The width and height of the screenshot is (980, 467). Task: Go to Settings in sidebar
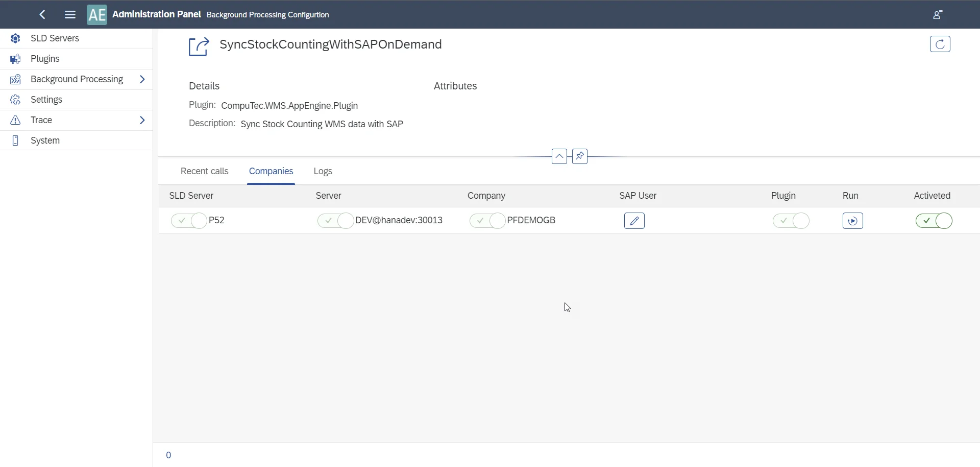(46, 100)
